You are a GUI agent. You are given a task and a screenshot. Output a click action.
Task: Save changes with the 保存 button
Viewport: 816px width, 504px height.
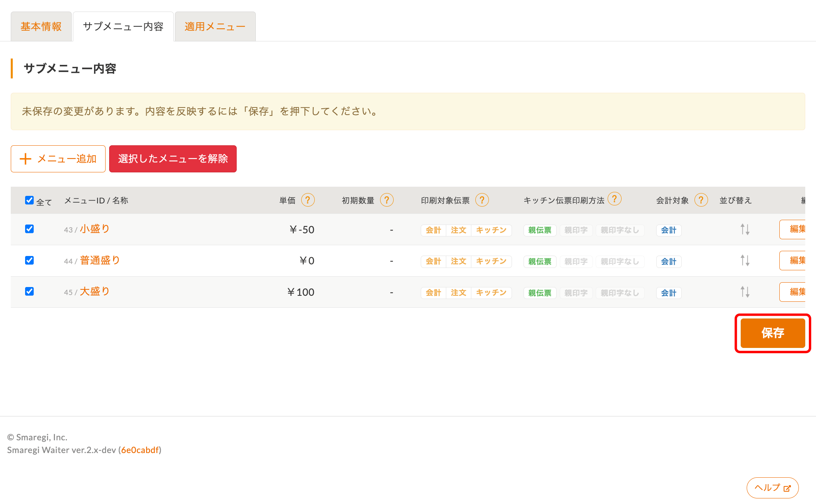pos(773,333)
